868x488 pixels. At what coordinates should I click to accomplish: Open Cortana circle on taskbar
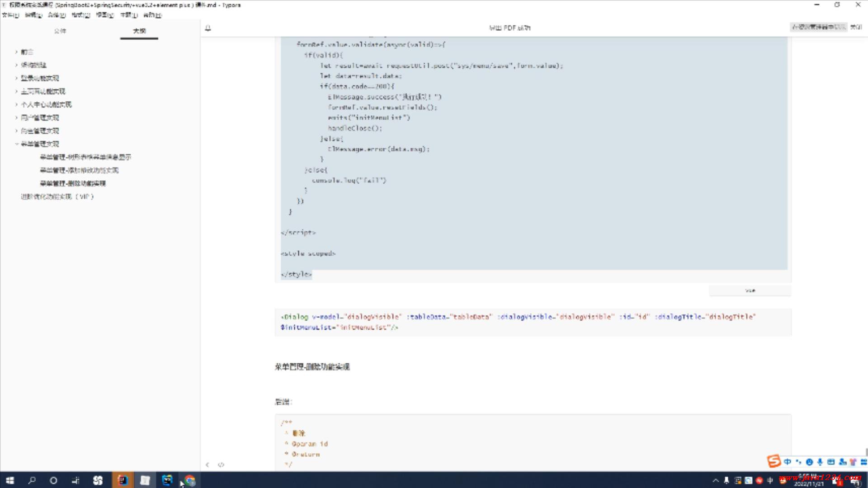53,480
